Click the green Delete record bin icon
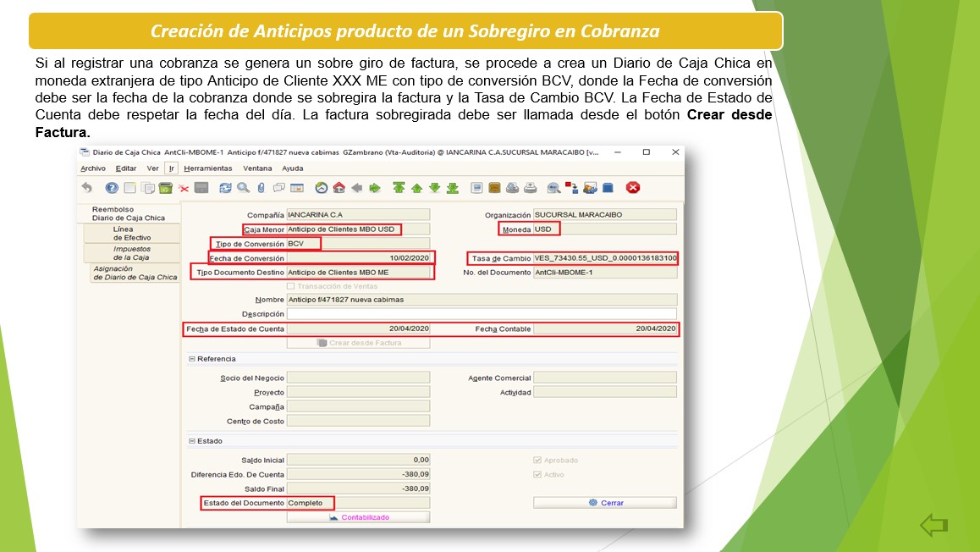 (x=165, y=188)
